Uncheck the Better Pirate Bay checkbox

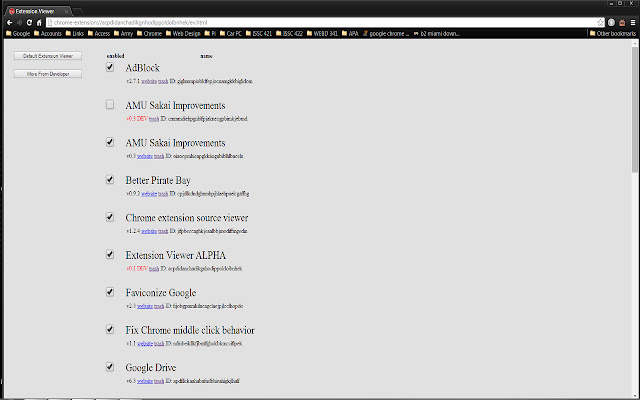pos(110,180)
